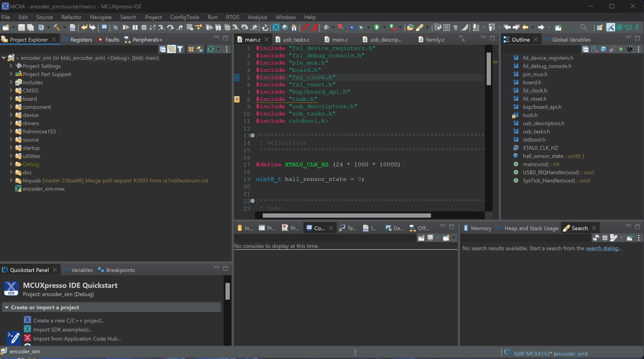Collapse all items in Project Explorer
Viewport: 644px width, 359px height.
click(x=163, y=49)
